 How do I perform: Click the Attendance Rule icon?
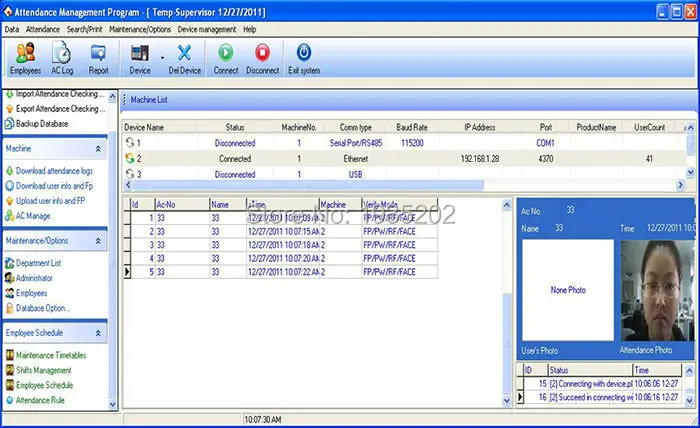click(9, 400)
